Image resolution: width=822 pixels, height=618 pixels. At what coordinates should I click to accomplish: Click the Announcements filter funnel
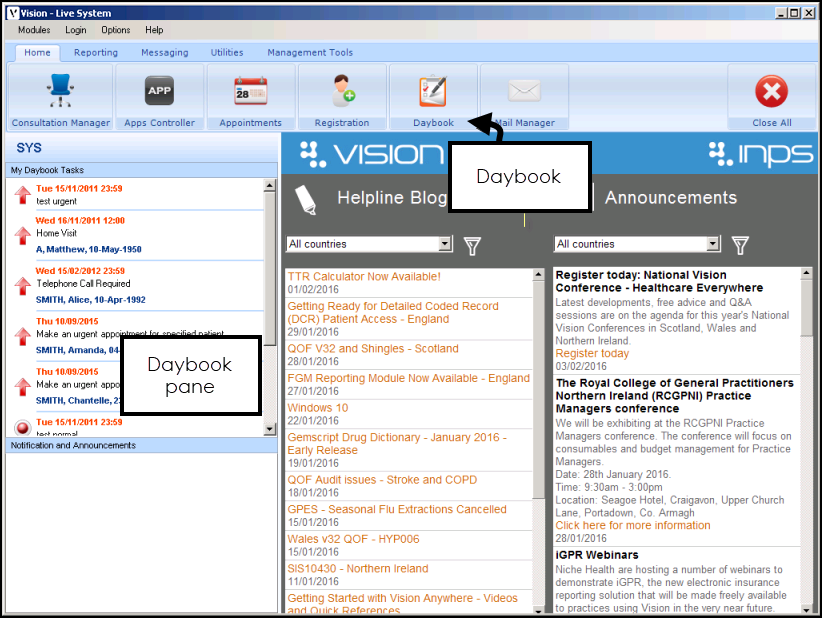click(740, 245)
